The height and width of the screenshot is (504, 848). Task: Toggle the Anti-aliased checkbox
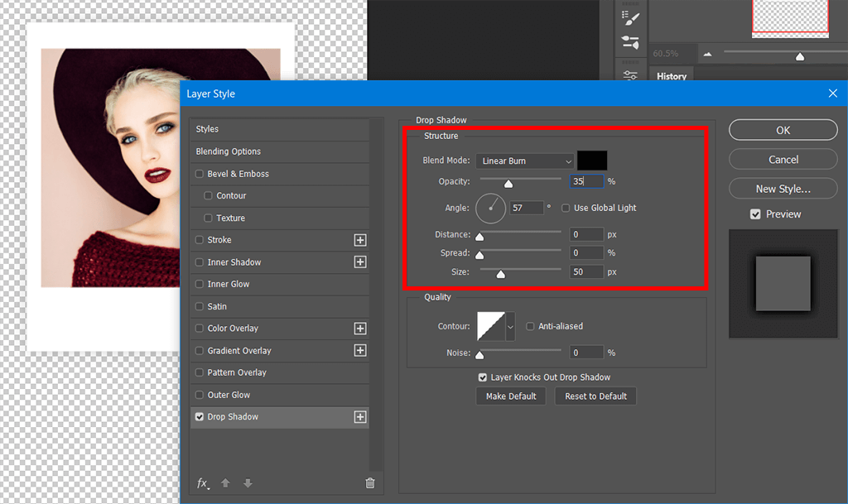(x=531, y=326)
